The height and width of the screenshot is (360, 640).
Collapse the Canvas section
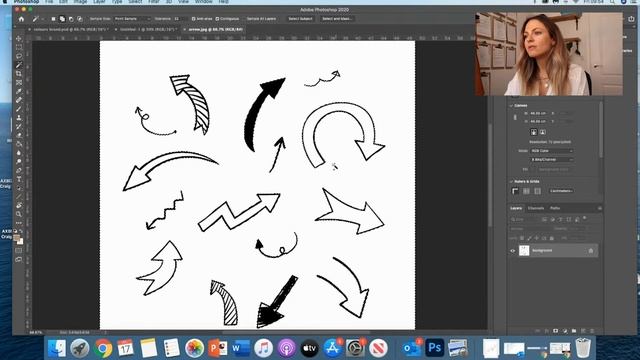pyautogui.click(x=511, y=106)
